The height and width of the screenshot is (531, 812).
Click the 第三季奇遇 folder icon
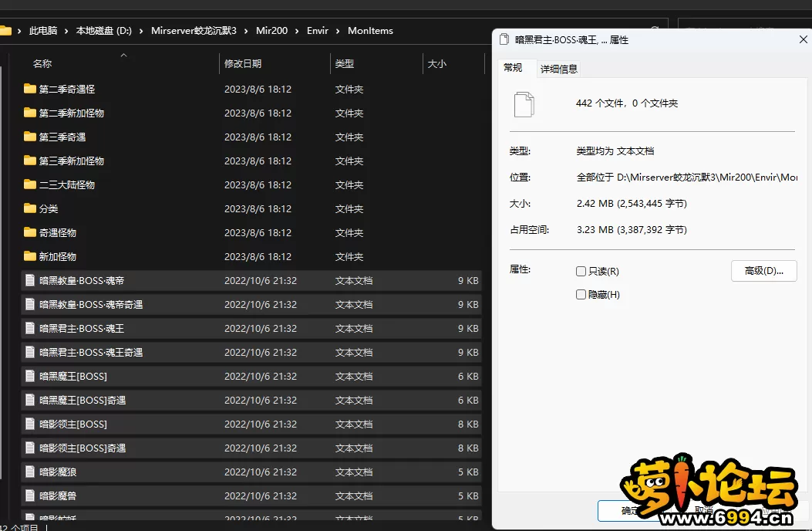tap(30, 137)
